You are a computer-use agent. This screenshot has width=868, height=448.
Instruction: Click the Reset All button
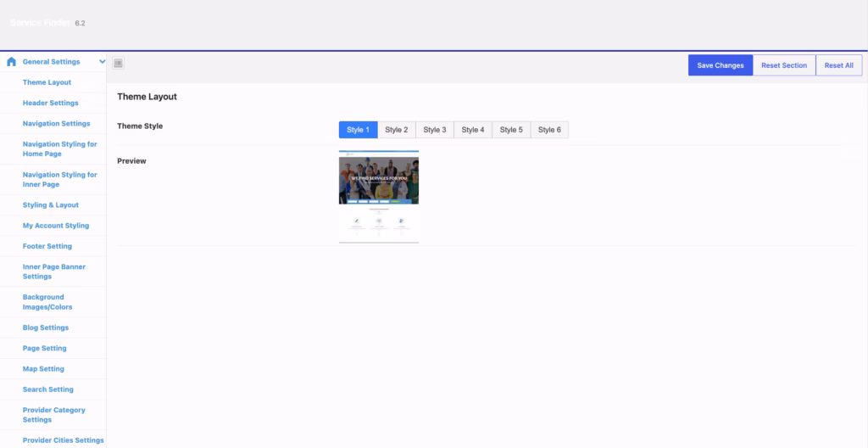pyautogui.click(x=838, y=65)
